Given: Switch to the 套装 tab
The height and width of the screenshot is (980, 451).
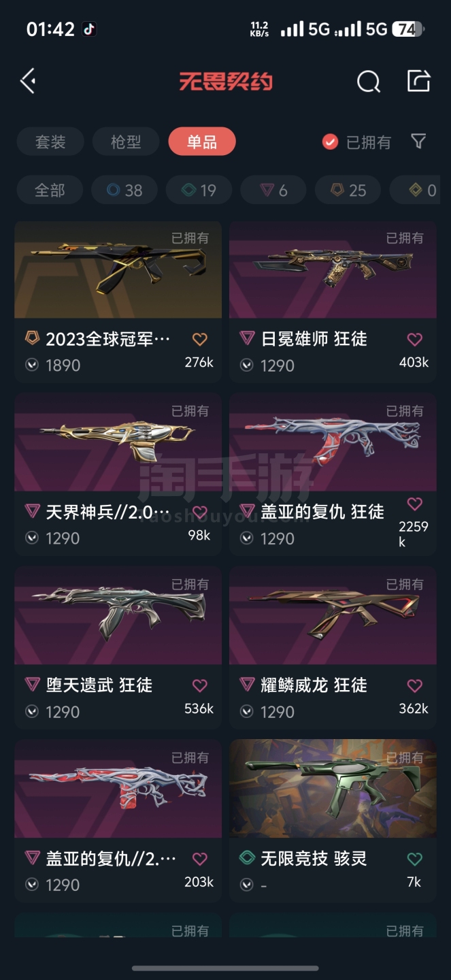Looking at the screenshot, I should (x=50, y=142).
